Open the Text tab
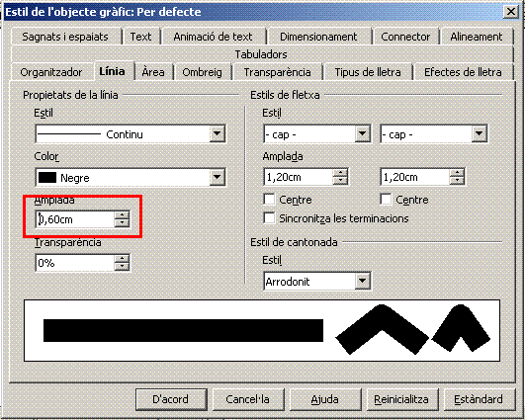This screenshot has width=525, height=420. point(140,37)
